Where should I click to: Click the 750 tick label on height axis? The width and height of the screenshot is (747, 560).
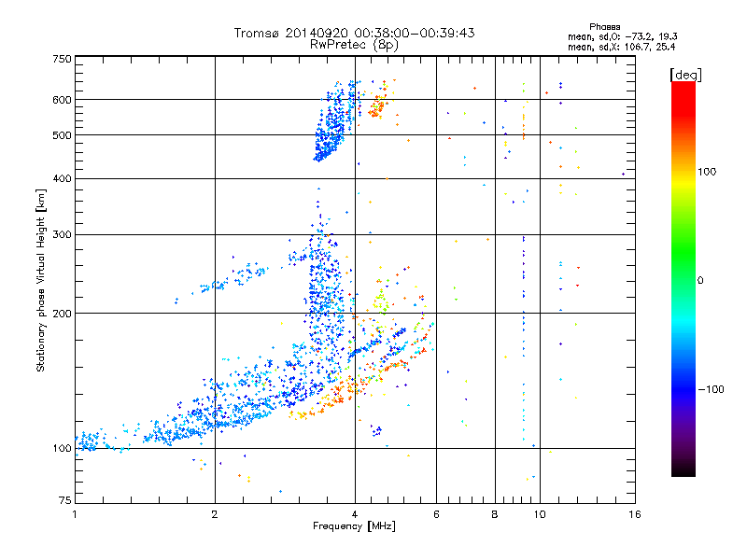click(62, 59)
